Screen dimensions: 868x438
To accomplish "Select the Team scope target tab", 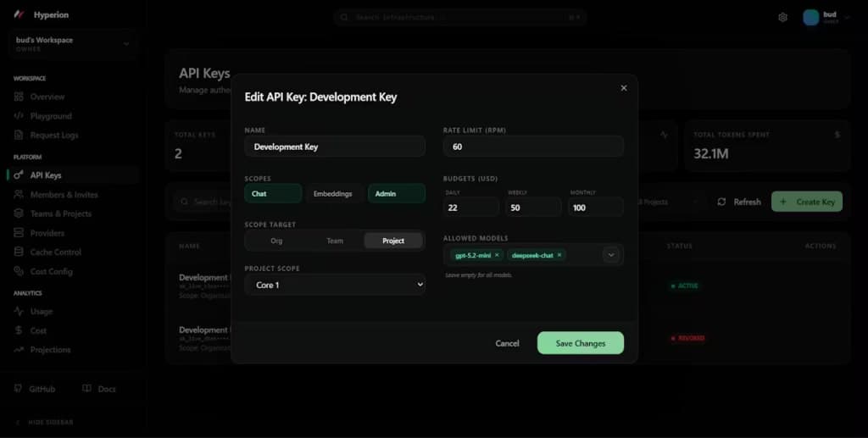I will pyautogui.click(x=334, y=241).
